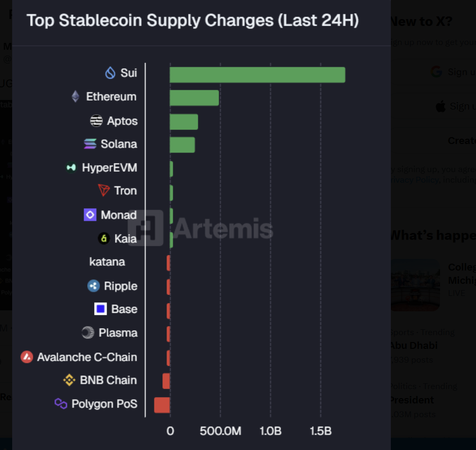The width and height of the screenshot is (476, 450).
Task: Click the Kaia round icon
Action: pyautogui.click(x=104, y=238)
